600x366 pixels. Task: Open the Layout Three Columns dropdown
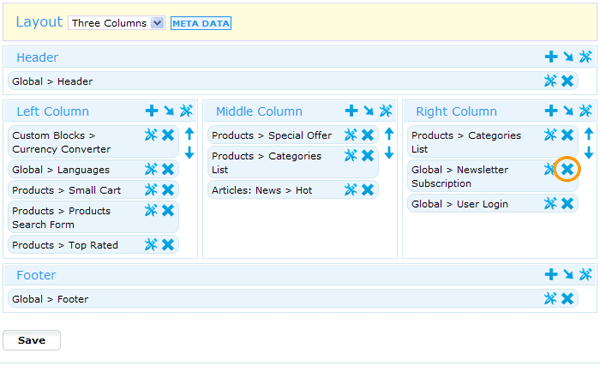pyautogui.click(x=116, y=23)
